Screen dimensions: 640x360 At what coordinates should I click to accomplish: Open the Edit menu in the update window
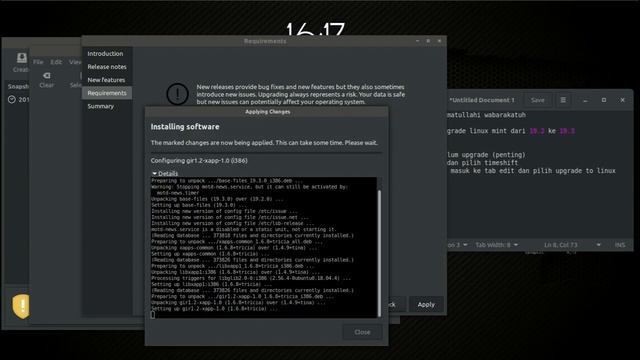[x=56, y=62]
